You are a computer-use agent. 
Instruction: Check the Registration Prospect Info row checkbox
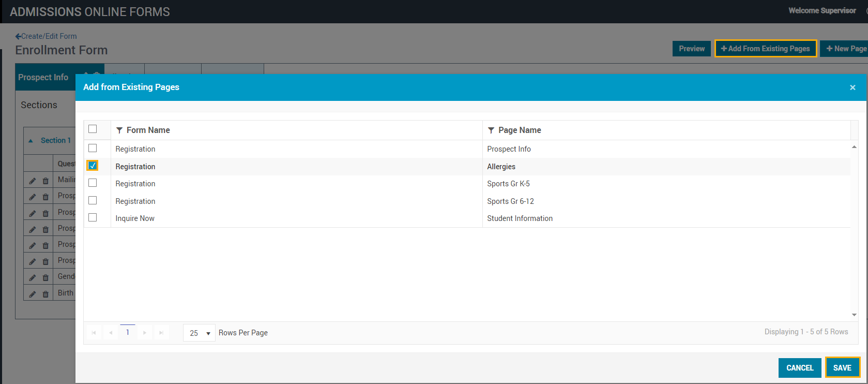coord(93,148)
